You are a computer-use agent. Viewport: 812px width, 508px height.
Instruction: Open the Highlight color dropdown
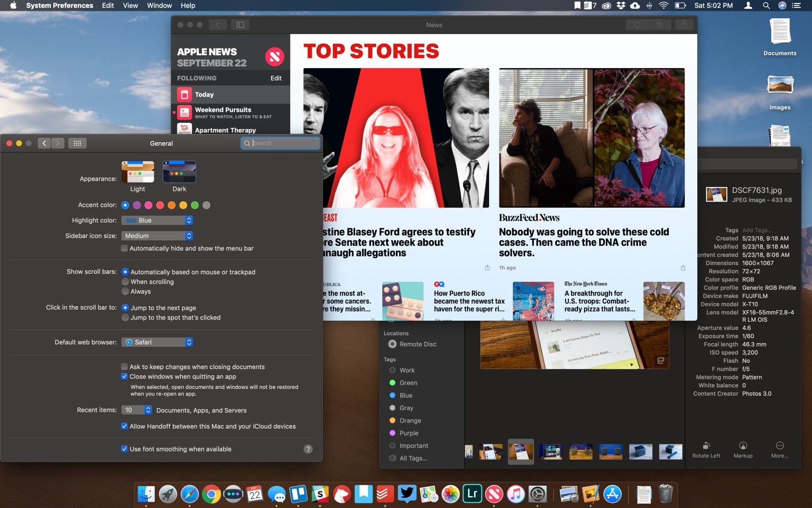(x=157, y=220)
